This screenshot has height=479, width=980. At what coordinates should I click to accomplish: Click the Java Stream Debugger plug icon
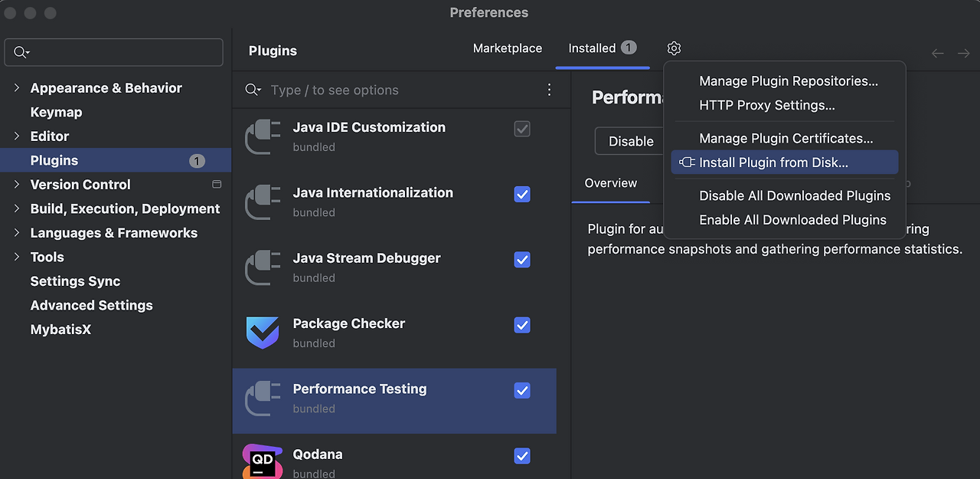tap(263, 267)
